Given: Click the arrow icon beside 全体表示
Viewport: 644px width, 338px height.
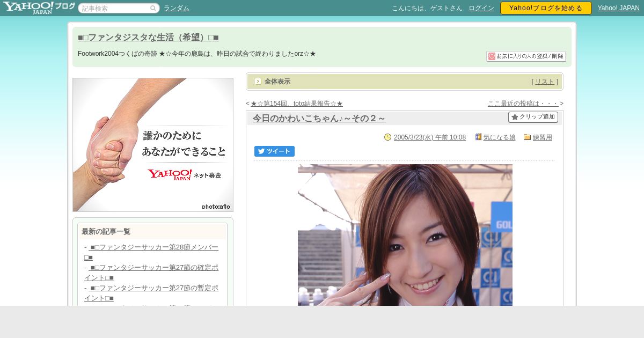Looking at the screenshot, I should point(258,82).
